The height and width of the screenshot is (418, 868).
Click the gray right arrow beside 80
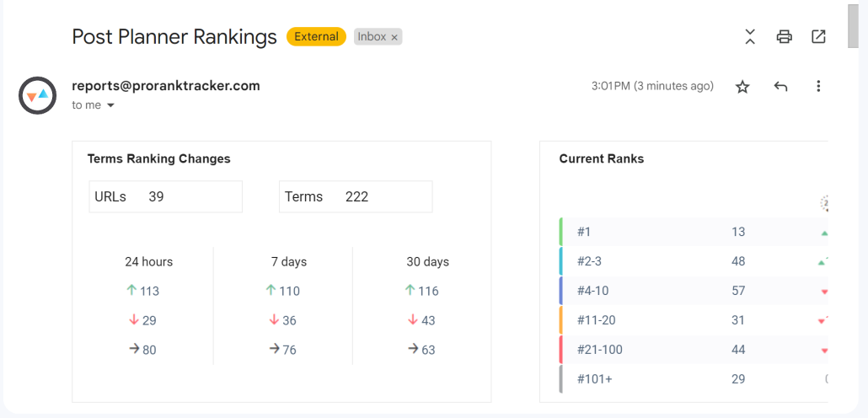(x=135, y=350)
